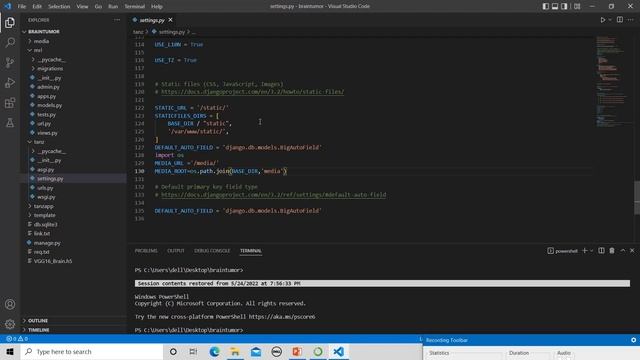Create a new terminal with plus icon
The height and width of the screenshot is (360, 640).
[584, 251]
